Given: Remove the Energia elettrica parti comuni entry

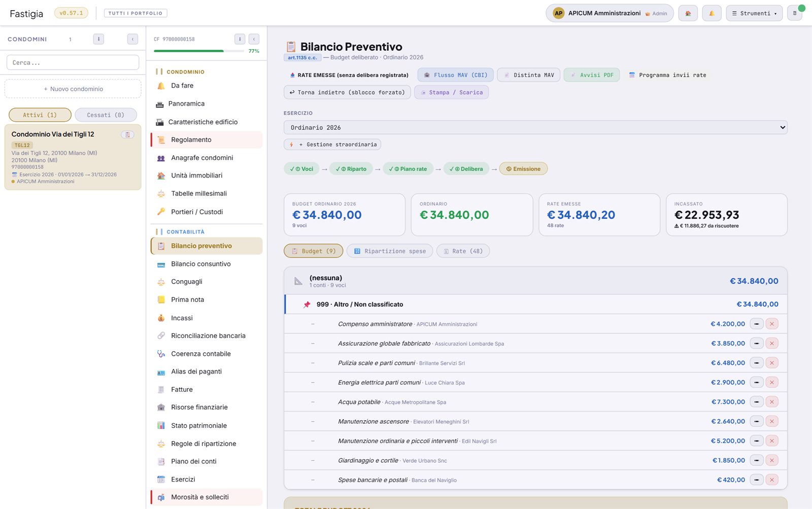Looking at the screenshot, I should [772, 382].
